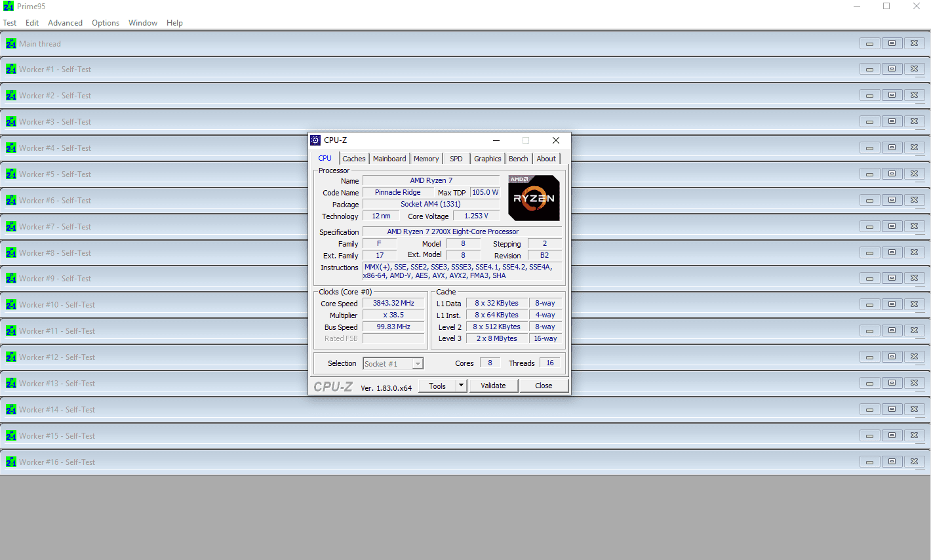Click the Core Voltage value 1.253 V
Image resolution: width=931 pixels, height=560 pixels.
(476, 216)
